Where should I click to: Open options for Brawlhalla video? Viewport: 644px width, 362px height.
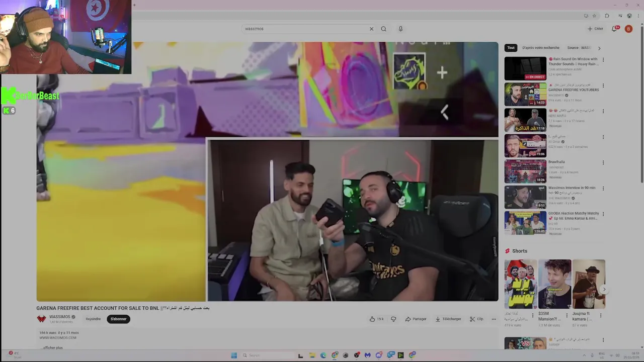pyautogui.click(x=603, y=162)
